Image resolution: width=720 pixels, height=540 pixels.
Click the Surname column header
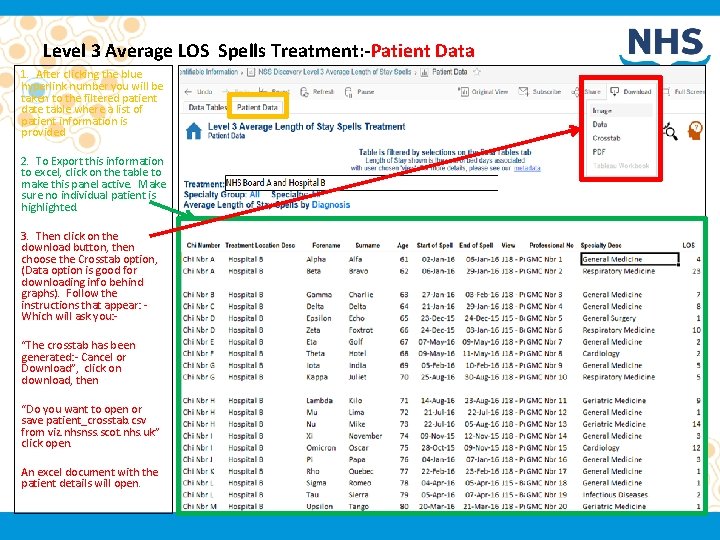click(367, 246)
